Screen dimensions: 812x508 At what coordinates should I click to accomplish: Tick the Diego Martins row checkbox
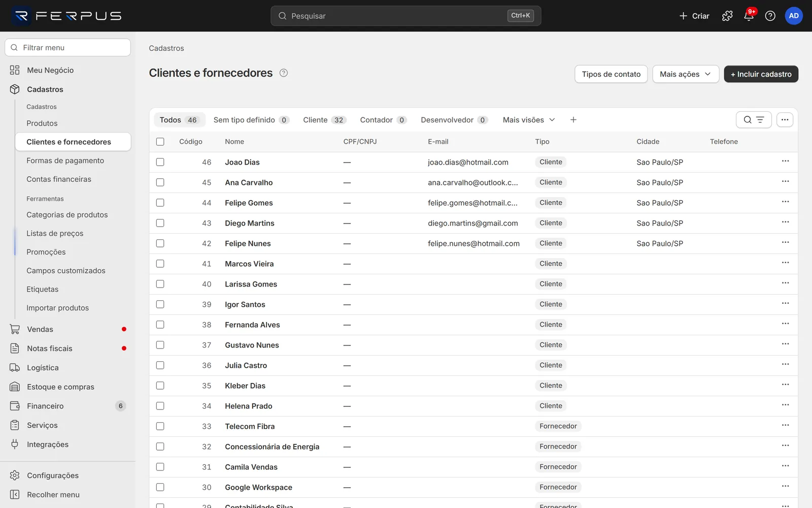coord(160,223)
